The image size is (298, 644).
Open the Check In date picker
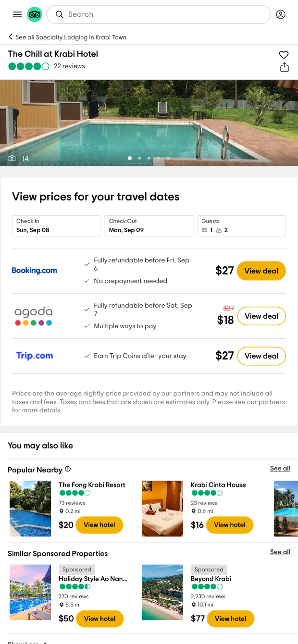(56, 226)
